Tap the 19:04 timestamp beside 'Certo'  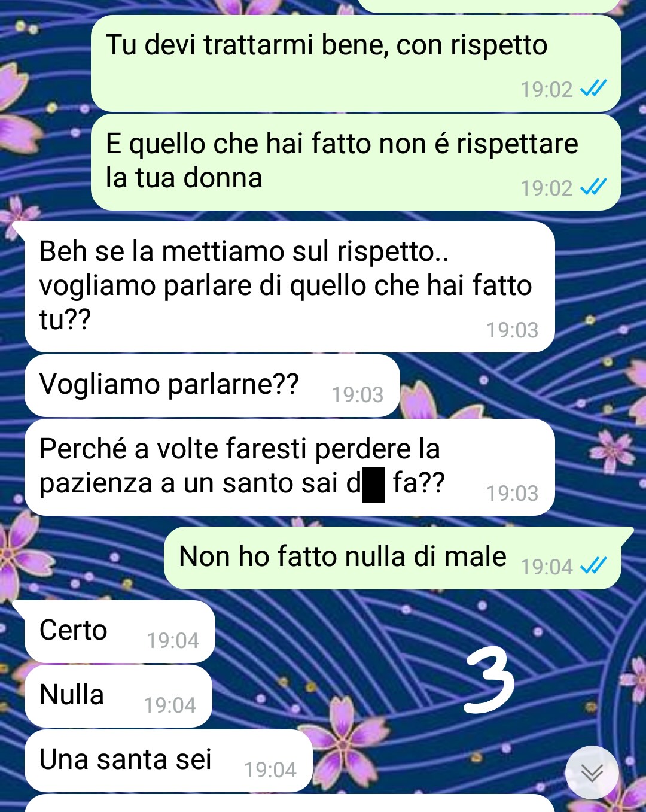point(172,640)
